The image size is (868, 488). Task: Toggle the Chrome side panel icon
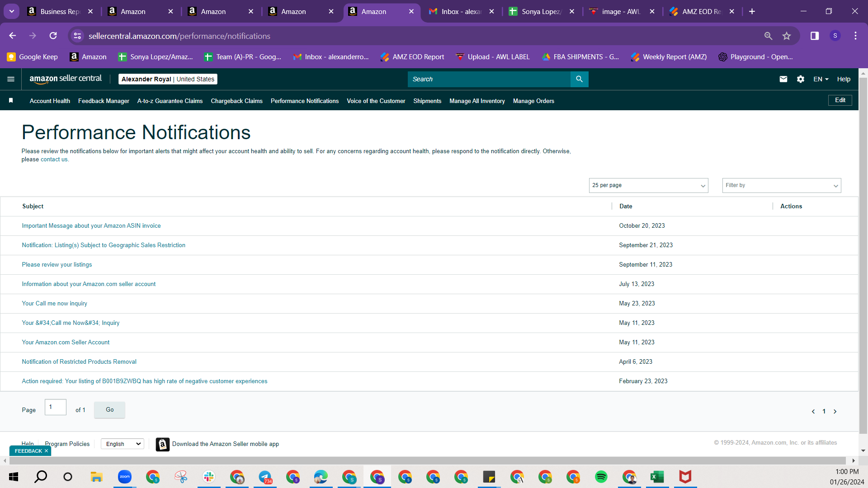[815, 36]
